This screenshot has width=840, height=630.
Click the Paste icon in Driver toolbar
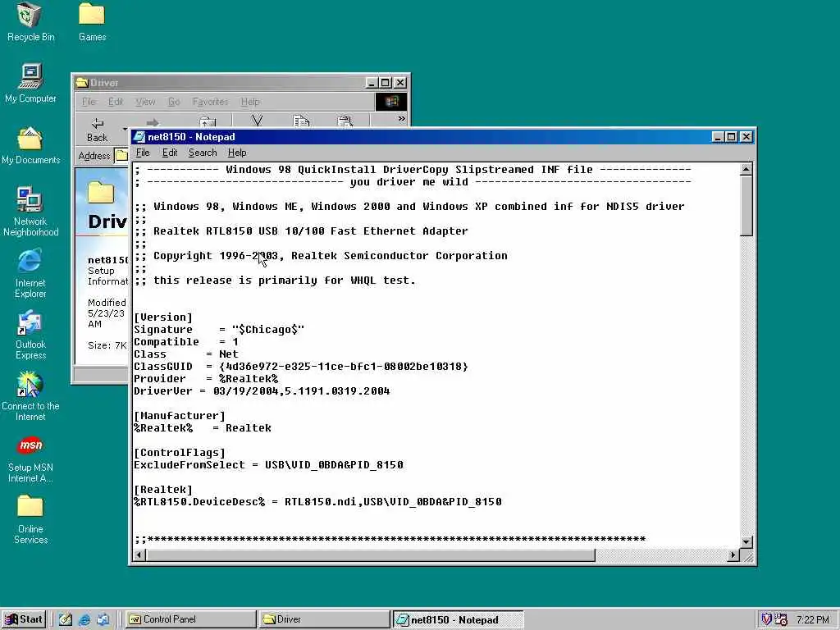pos(345,121)
